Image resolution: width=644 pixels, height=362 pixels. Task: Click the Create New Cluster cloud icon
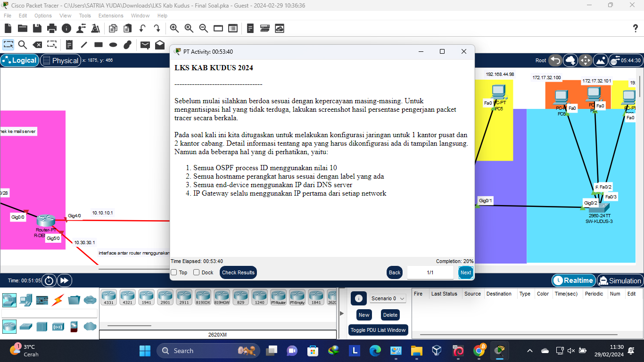click(x=570, y=60)
